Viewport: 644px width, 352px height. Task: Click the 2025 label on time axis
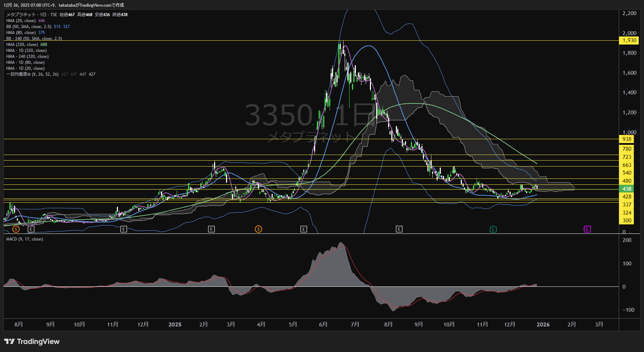(x=175, y=325)
